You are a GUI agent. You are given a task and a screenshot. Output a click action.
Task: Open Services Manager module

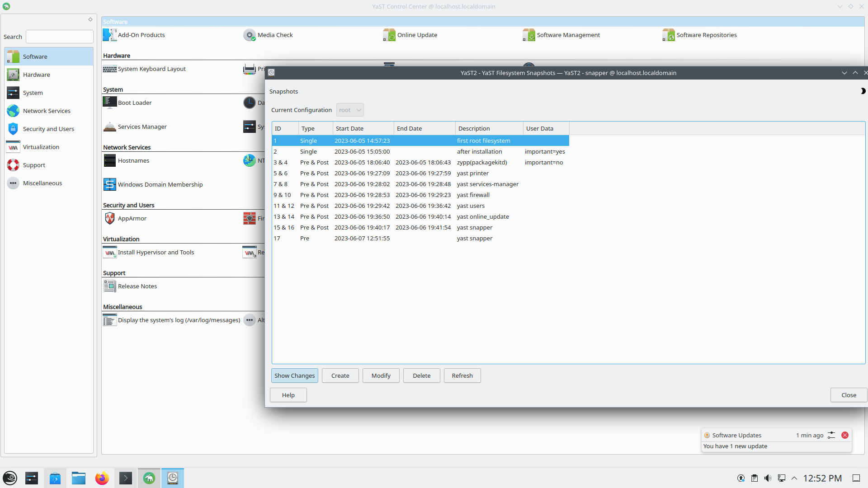pyautogui.click(x=135, y=127)
